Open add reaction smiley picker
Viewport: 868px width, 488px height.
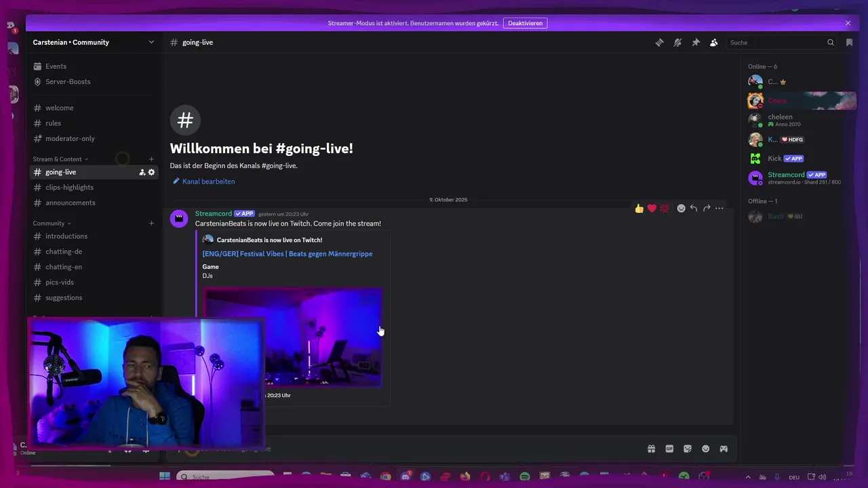[681, 209]
